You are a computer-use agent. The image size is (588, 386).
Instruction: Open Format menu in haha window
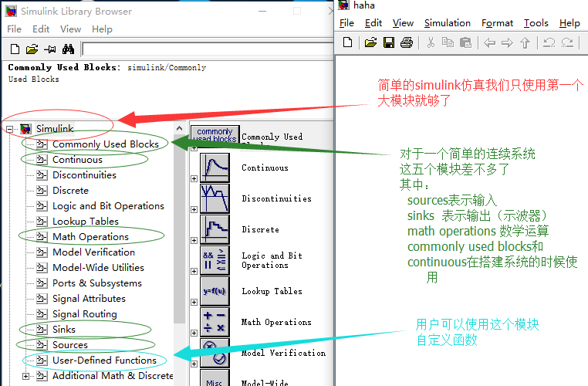pyautogui.click(x=497, y=23)
